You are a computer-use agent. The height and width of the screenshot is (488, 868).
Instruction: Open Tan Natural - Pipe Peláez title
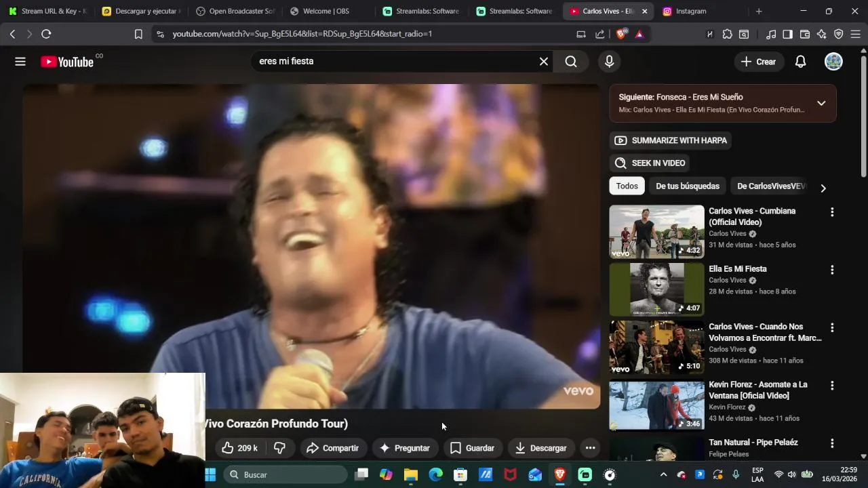753,443
